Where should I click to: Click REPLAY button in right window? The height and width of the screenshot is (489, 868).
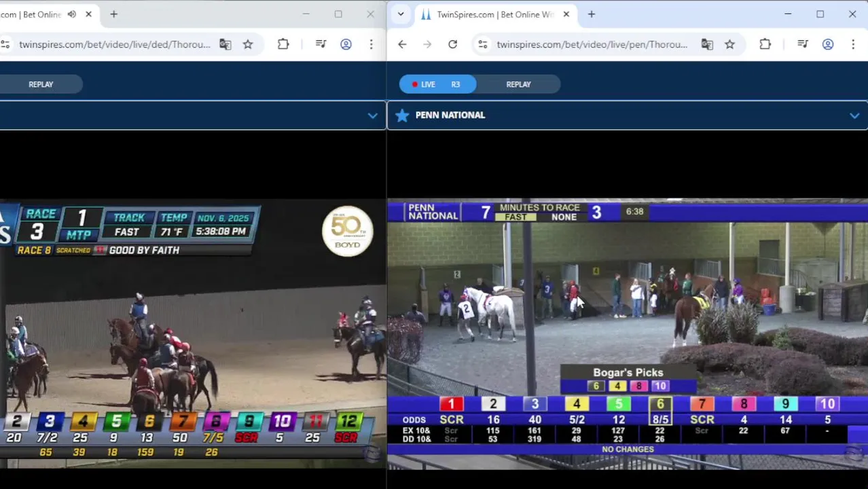pyautogui.click(x=518, y=84)
